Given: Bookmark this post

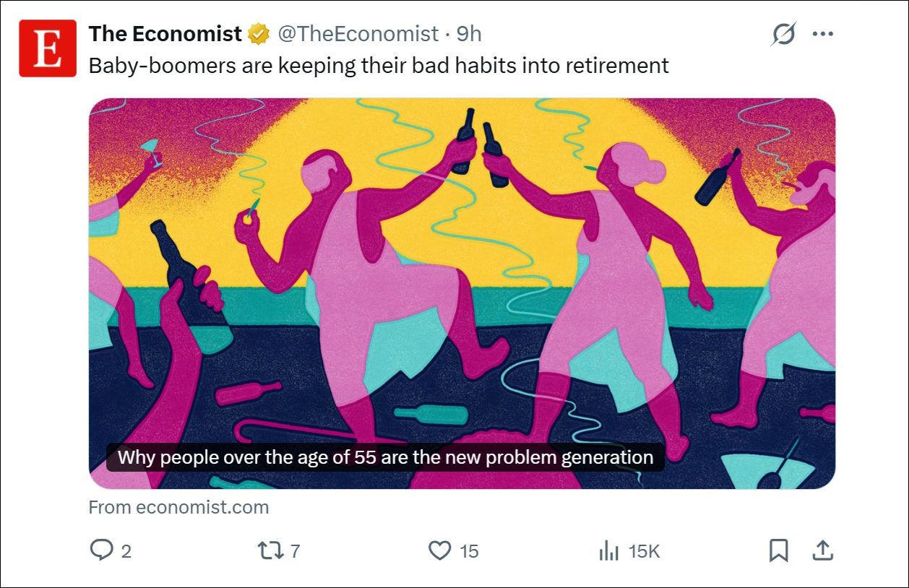Looking at the screenshot, I should coord(778,551).
